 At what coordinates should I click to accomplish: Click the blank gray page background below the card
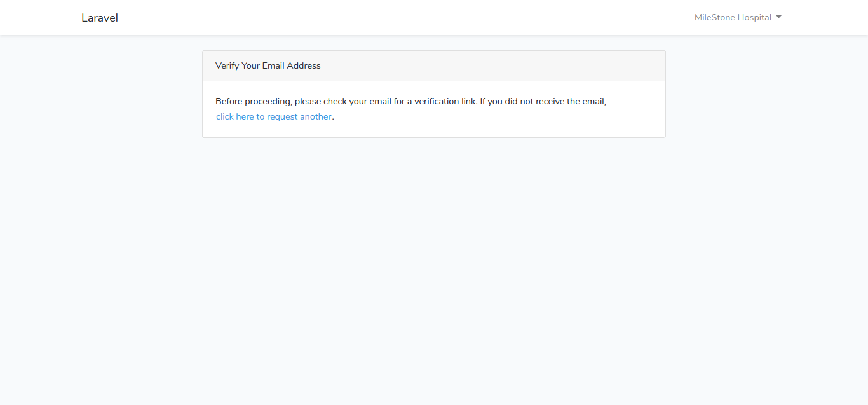433,267
